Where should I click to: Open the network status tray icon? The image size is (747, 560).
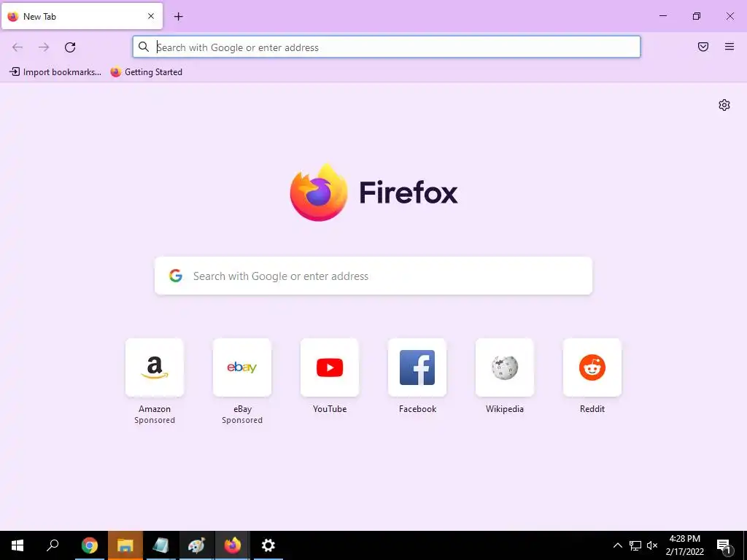coord(635,545)
